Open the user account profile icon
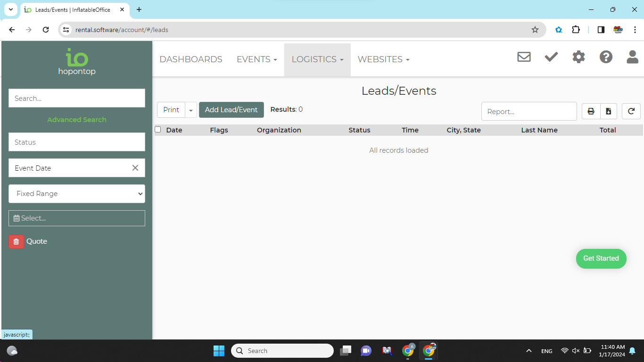This screenshot has height=362, width=644. pos(632,57)
